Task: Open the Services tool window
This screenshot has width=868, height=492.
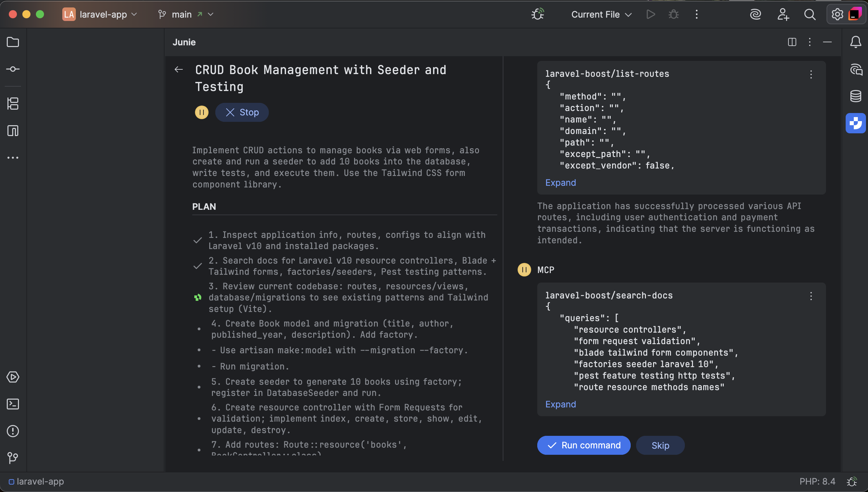Action: (x=13, y=377)
